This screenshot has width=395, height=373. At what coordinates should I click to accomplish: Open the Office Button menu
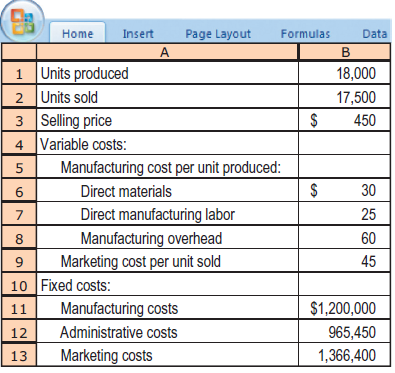23,21
